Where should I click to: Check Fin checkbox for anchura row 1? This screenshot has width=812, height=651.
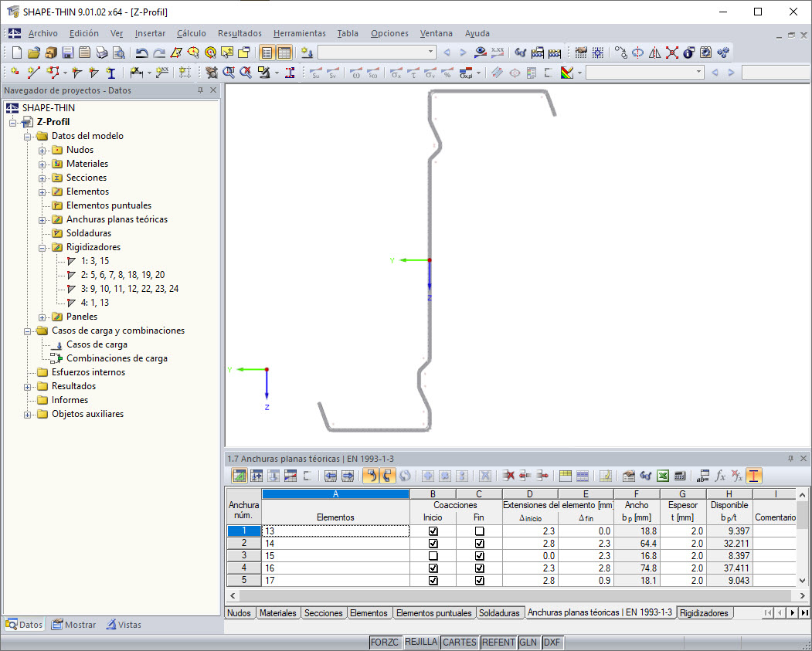pyautogui.click(x=480, y=531)
